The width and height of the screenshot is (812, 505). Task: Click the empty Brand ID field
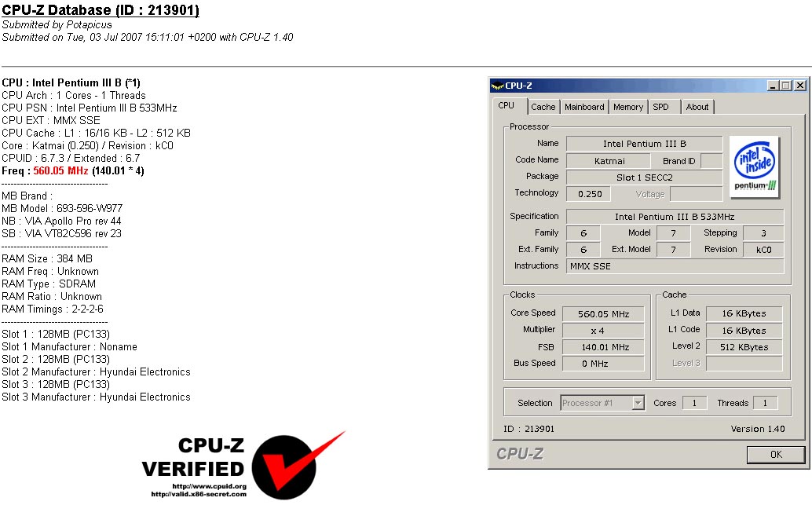pos(711,161)
